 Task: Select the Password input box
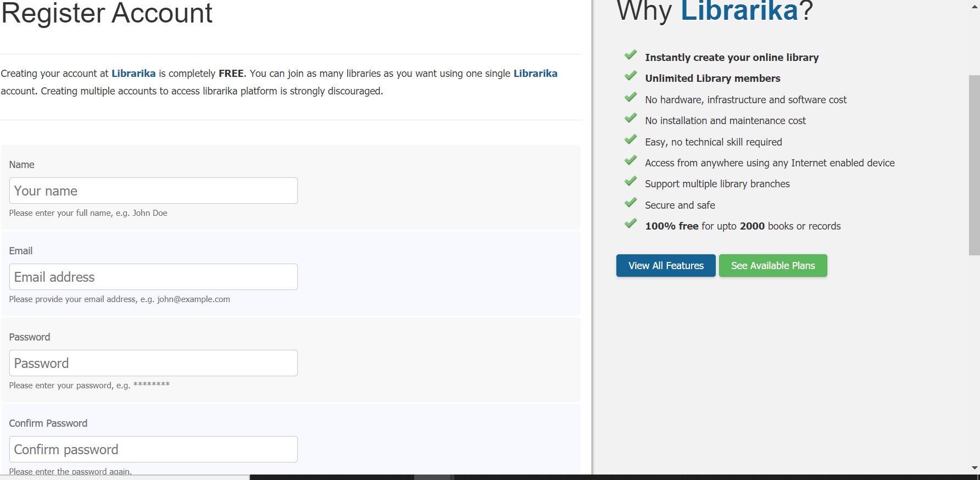[153, 363]
